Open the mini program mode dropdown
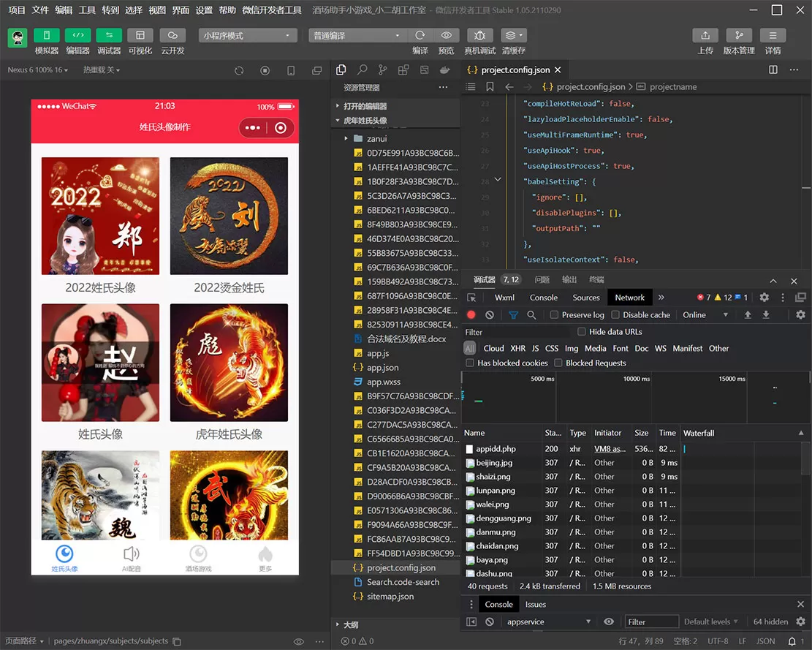The image size is (812, 650). pyautogui.click(x=248, y=35)
